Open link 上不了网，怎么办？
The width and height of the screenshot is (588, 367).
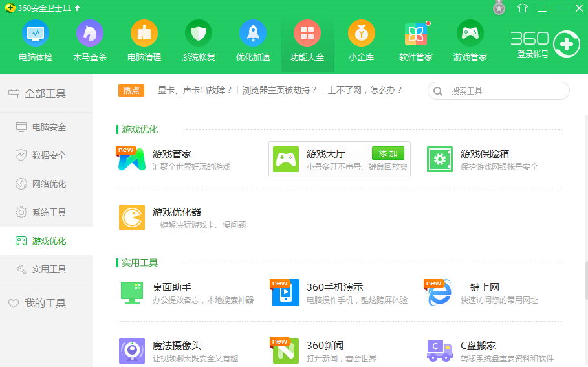click(x=365, y=91)
